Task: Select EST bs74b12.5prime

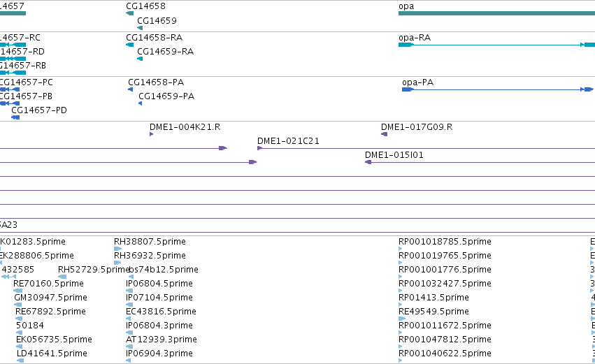Action: click(164, 270)
